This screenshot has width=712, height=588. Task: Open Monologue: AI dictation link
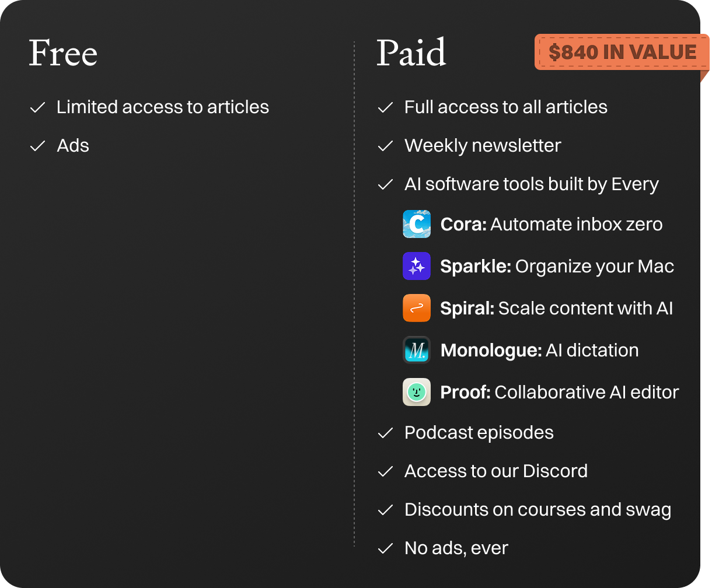click(x=539, y=351)
